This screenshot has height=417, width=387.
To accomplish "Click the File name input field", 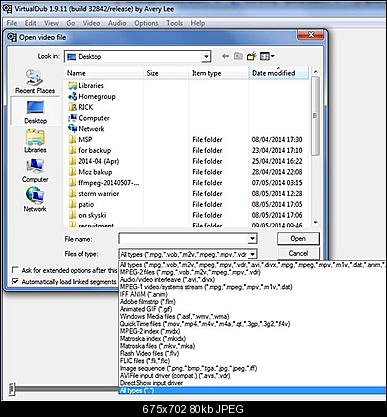I will pos(184,238).
